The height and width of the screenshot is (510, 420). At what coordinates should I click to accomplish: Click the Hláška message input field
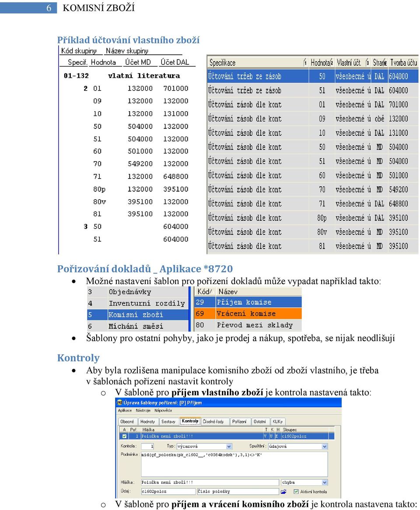click(x=210, y=482)
